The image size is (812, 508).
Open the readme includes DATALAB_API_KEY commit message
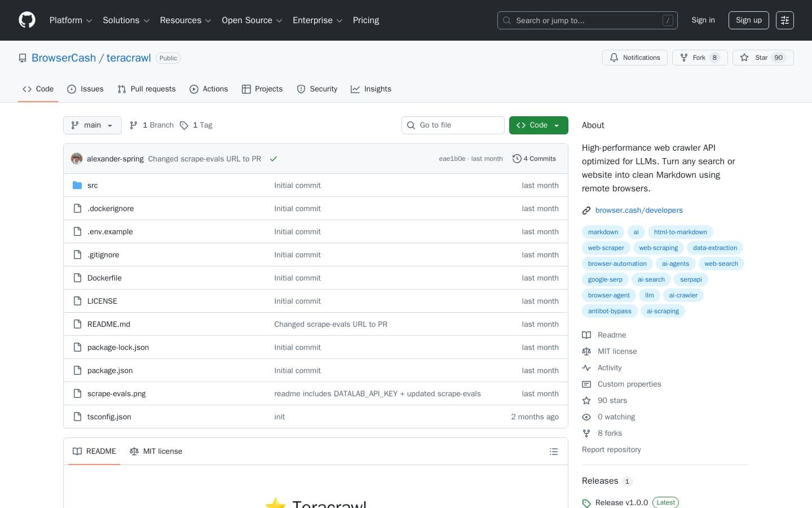(x=377, y=394)
